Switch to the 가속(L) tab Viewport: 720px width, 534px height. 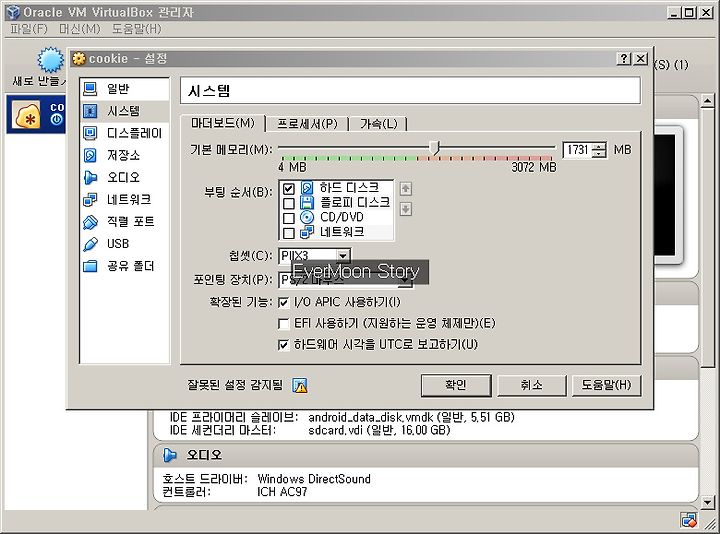coord(378,124)
